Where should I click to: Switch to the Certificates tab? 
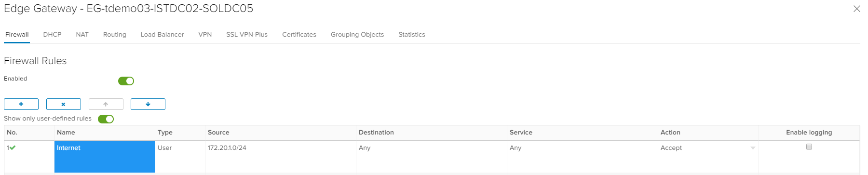pos(299,35)
